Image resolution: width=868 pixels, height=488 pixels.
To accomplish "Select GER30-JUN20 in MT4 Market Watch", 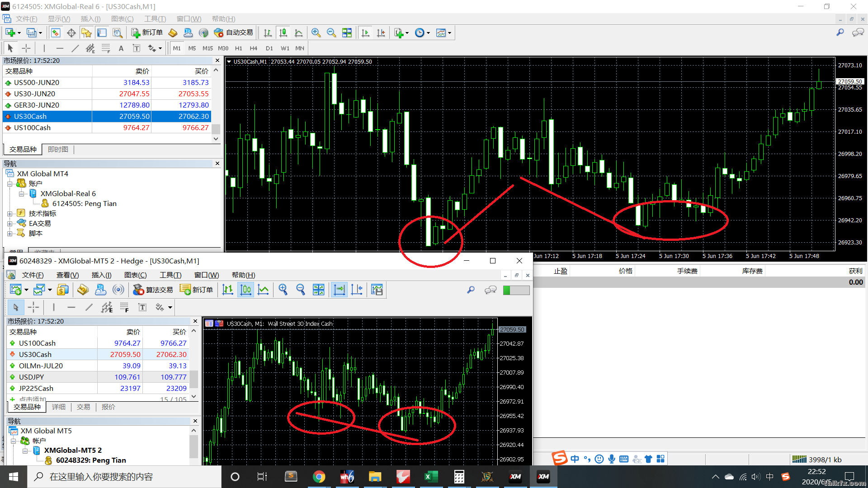I will (107, 105).
